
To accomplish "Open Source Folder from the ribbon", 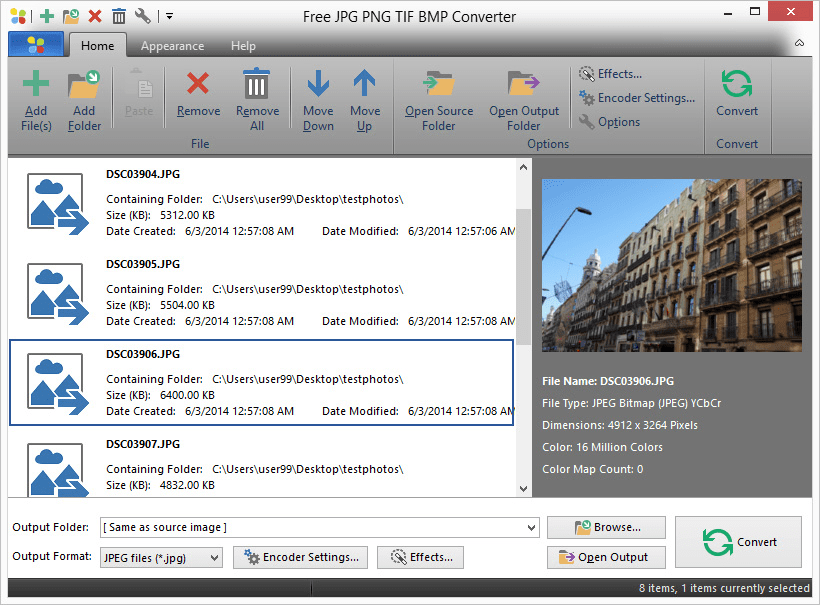I will [x=438, y=100].
